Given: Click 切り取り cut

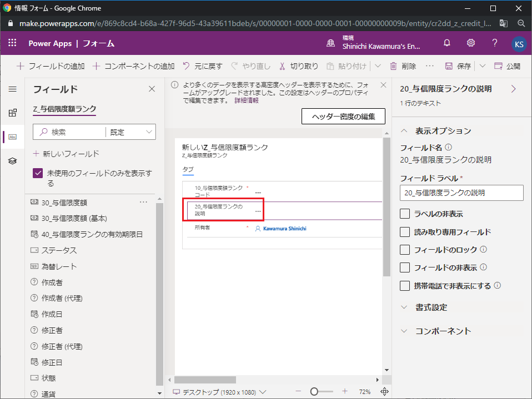Looking at the screenshot, I should [299, 66].
